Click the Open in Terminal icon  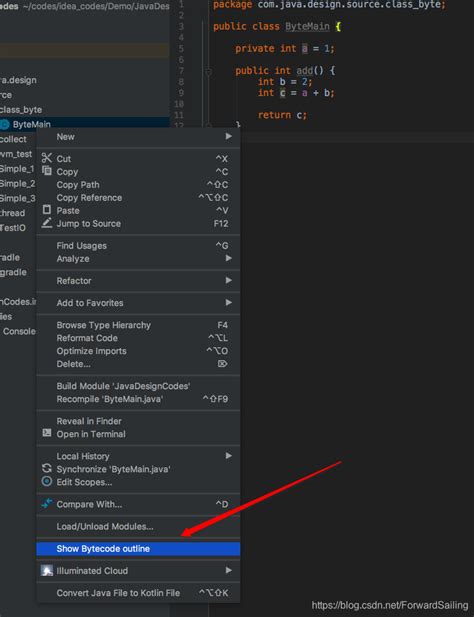(47, 433)
